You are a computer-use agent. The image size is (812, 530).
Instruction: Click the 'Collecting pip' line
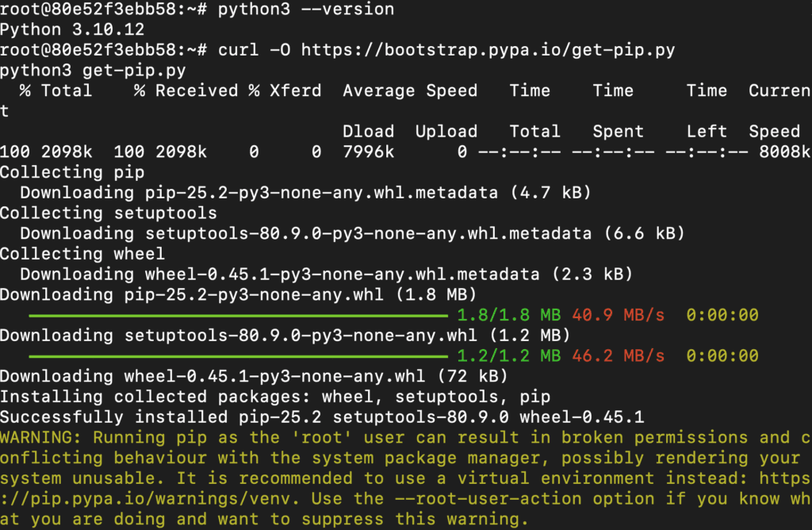72,172
